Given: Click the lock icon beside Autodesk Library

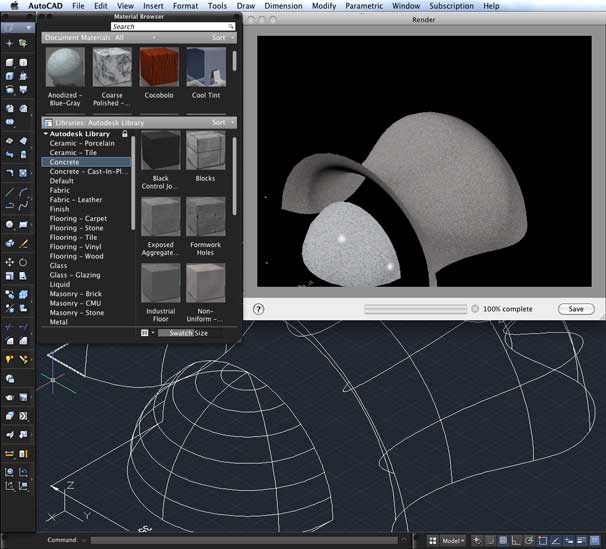Looking at the screenshot, I should point(125,134).
